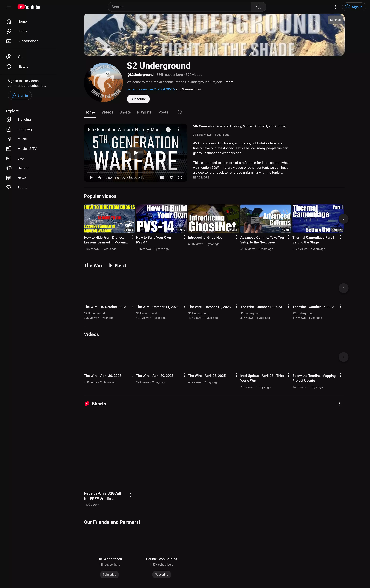Screen dimensions: 370x588
Task: Show next videos in The Wire row
Action: 343,288
